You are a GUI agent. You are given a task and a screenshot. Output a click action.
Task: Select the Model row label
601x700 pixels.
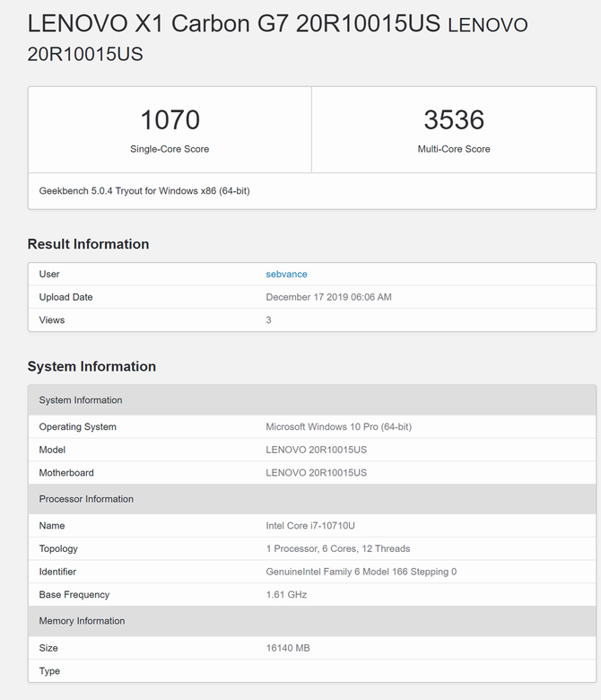[x=52, y=450]
